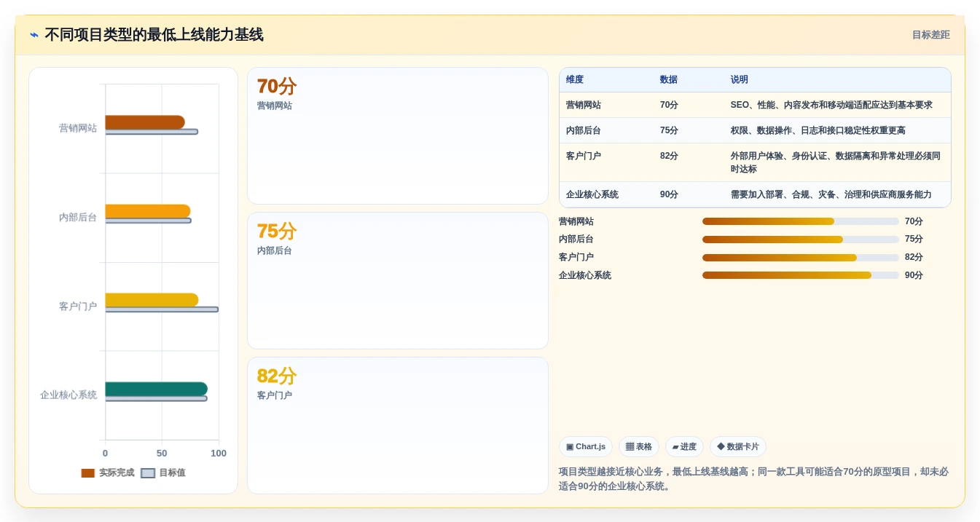The width and height of the screenshot is (980, 522).
Task: Click the summary paragraph starting with 项目类型越接近
Action: pos(753,479)
